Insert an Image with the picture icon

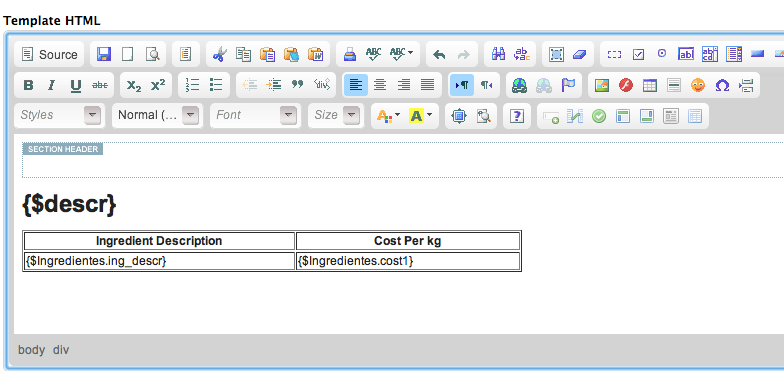[602, 85]
